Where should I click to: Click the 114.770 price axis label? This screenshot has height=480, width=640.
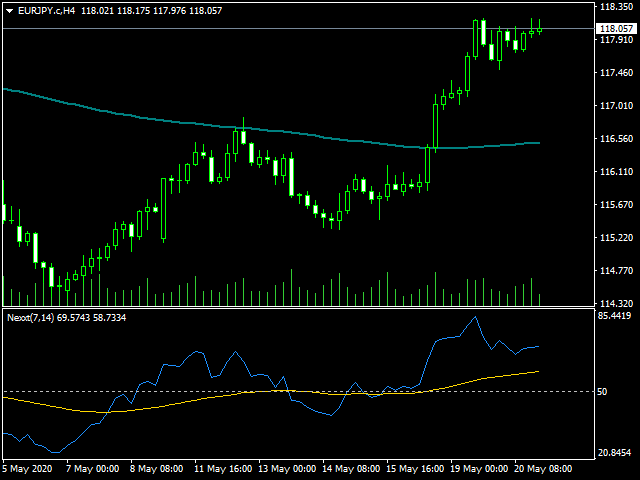(x=616, y=271)
